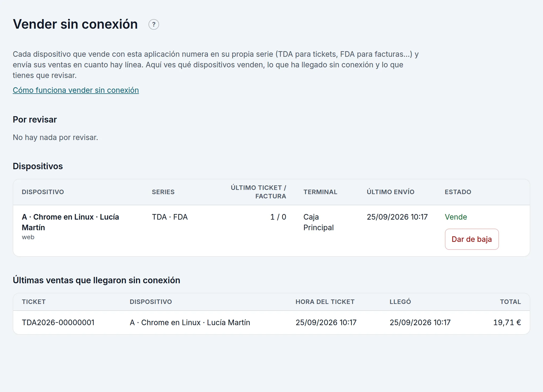Click the 'TOTAL' column header
This screenshot has width=543, height=392.
tap(510, 302)
